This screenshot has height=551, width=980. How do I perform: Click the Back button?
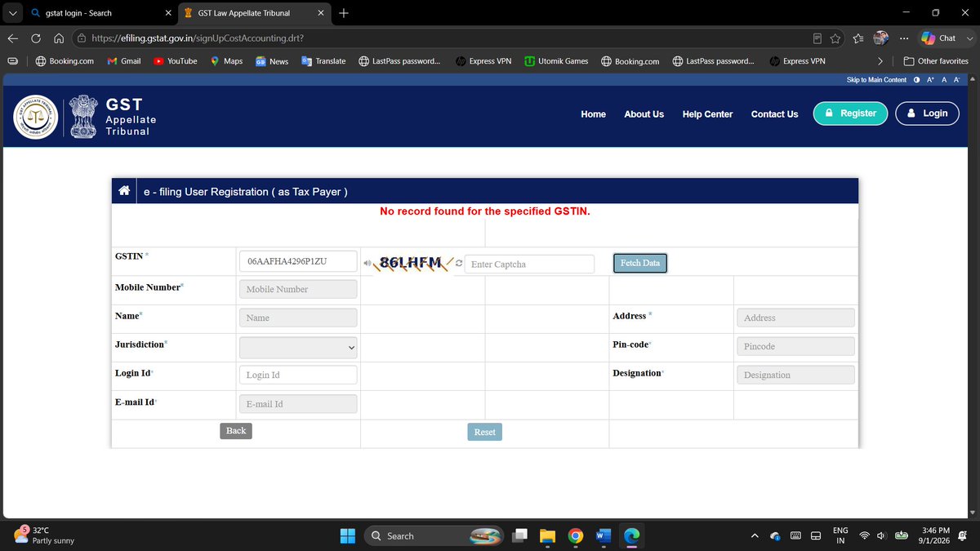point(236,431)
